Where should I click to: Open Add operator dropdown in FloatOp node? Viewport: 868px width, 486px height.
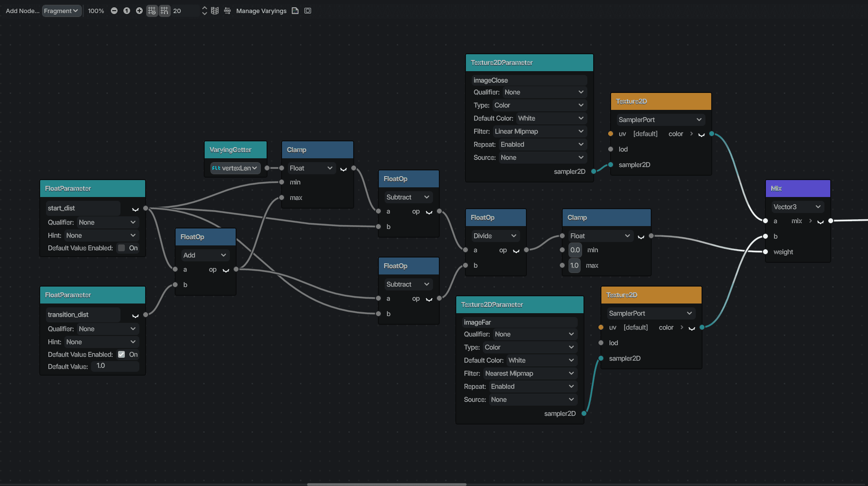205,255
